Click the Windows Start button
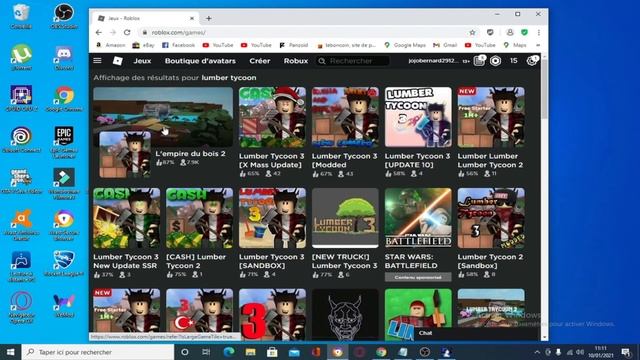Image resolution: width=640 pixels, height=360 pixels. pos(11,352)
